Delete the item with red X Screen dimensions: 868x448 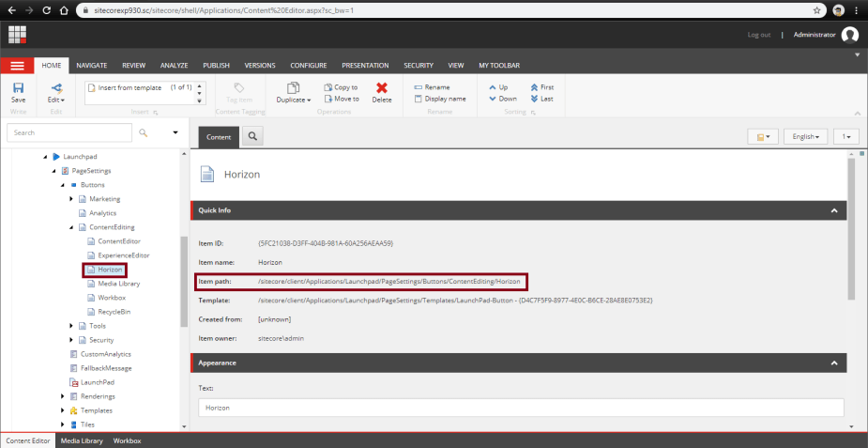coord(381,93)
